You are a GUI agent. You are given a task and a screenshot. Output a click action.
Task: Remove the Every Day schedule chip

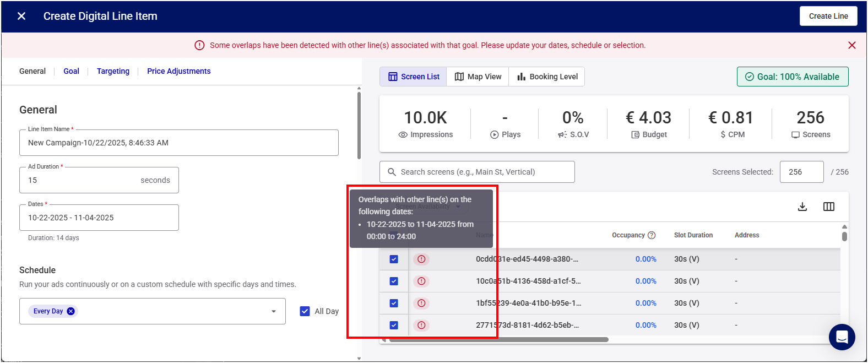coord(70,311)
